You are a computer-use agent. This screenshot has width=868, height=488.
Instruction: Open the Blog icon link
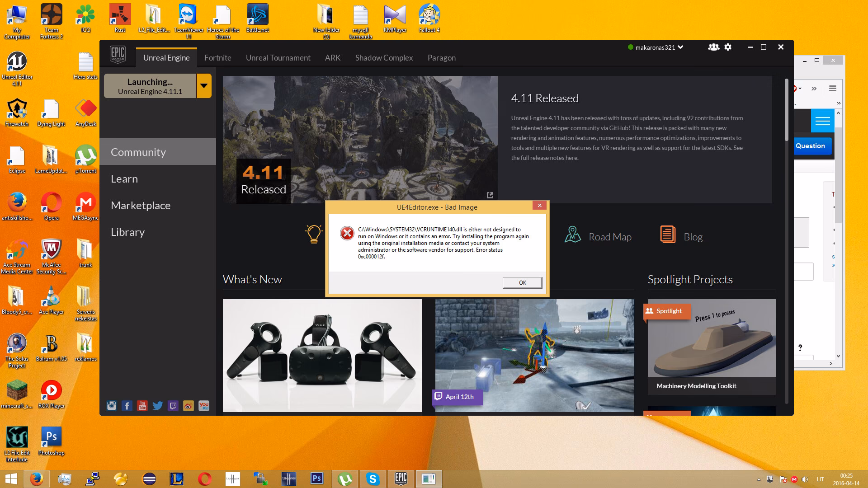click(668, 235)
